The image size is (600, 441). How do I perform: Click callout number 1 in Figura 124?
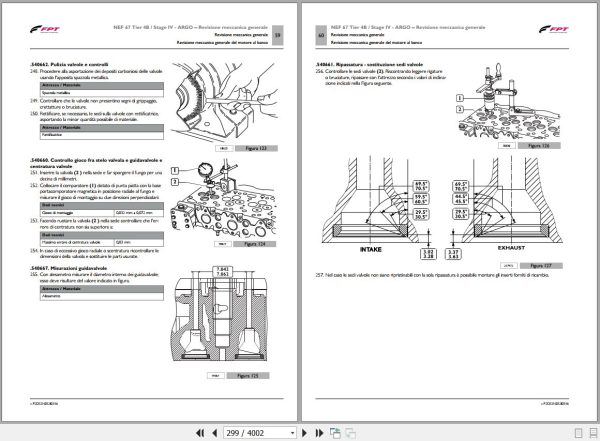coord(174,170)
